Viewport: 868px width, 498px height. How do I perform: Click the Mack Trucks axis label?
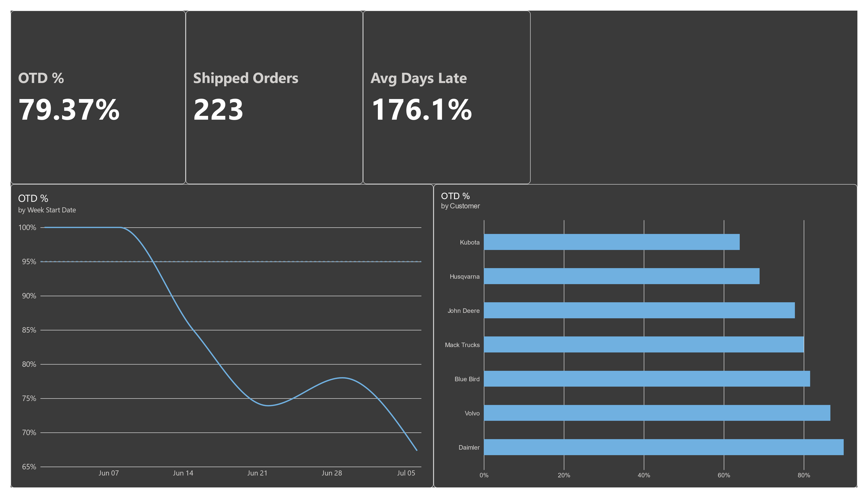click(462, 345)
